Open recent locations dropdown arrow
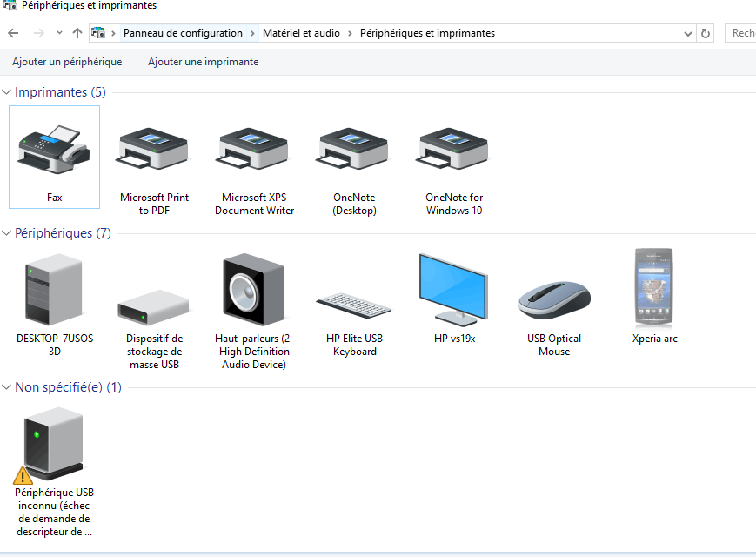 pos(59,33)
